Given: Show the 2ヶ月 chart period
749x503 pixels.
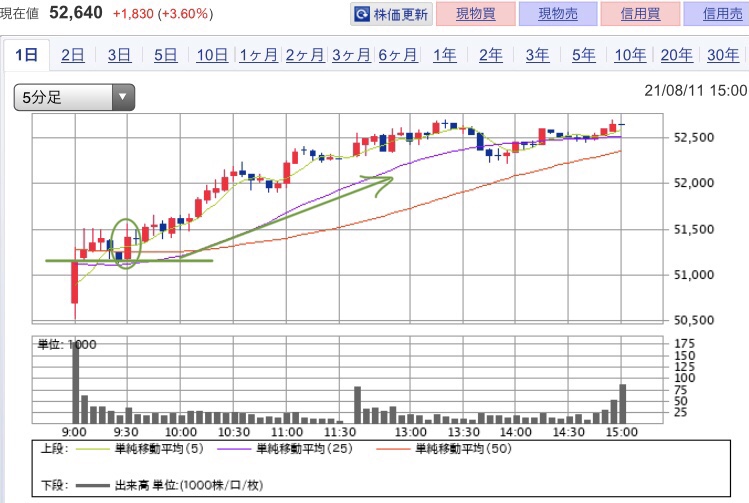Looking at the screenshot, I should tap(305, 55).
